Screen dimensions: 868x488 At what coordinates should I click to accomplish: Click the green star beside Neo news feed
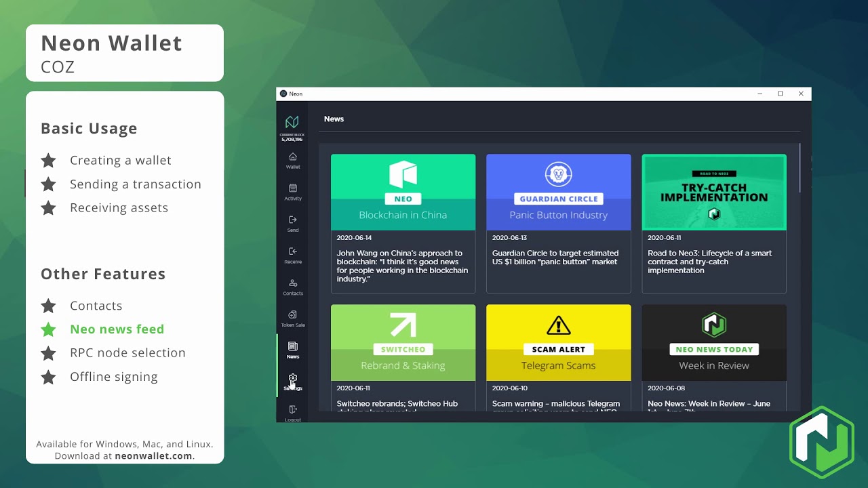[x=48, y=329]
